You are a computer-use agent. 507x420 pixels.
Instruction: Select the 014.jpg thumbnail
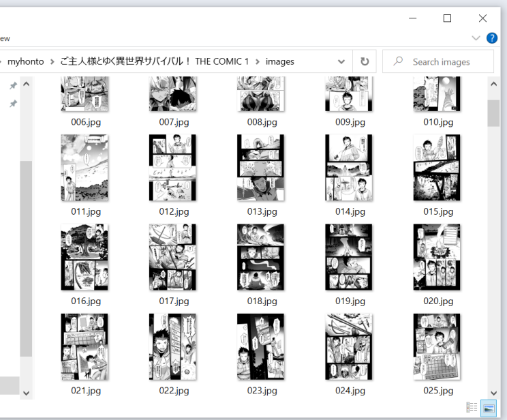pos(349,168)
